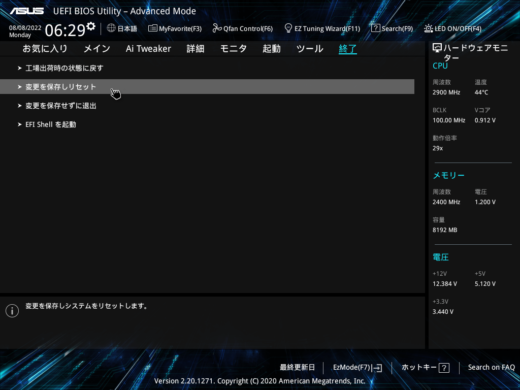Image resolution: width=520 pixels, height=390 pixels.
Task: Open Search(F9)
Action: [392, 29]
